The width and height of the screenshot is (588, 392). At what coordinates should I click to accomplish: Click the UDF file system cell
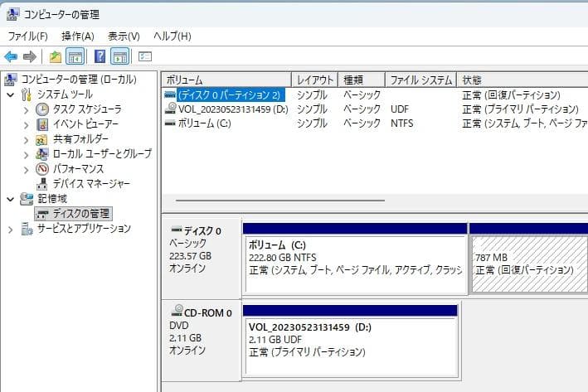(400, 109)
